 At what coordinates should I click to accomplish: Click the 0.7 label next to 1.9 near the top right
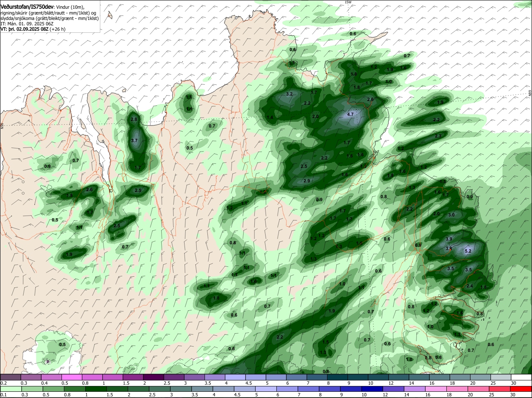point(407,56)
